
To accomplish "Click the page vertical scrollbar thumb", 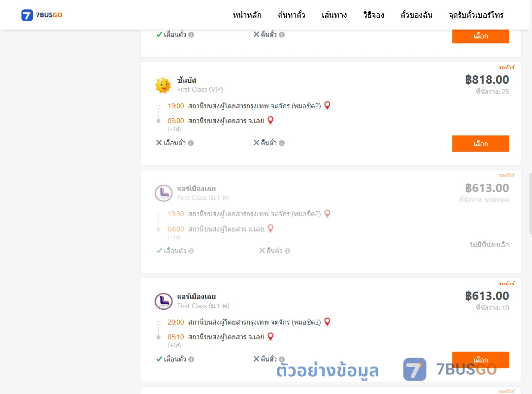I will [531, 203].
